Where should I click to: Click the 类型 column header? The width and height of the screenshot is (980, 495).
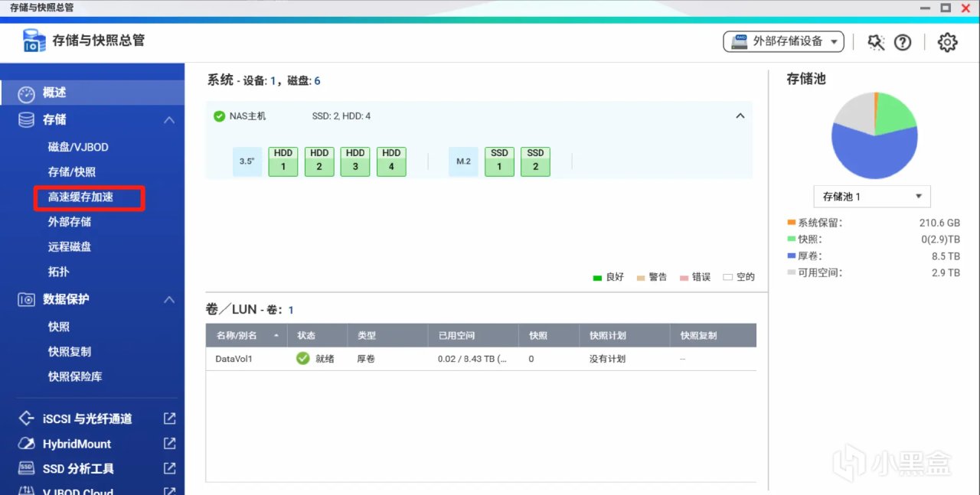(x=387, y=335)
